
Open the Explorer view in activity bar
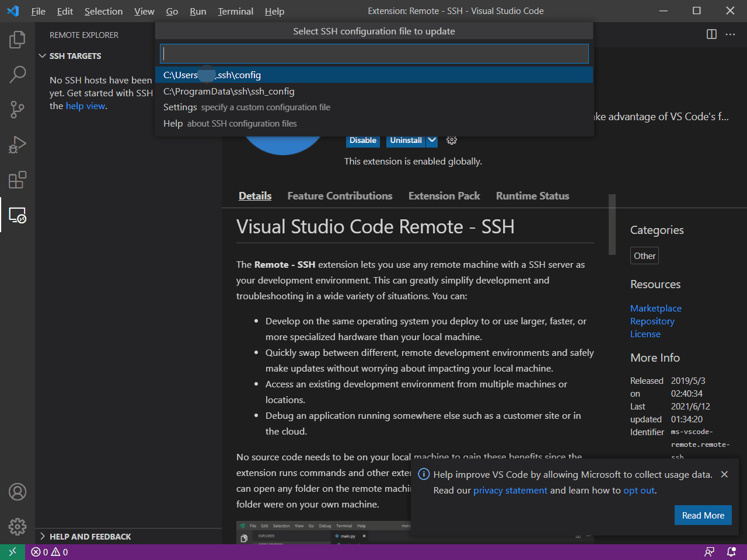click(x=18, y=40)
